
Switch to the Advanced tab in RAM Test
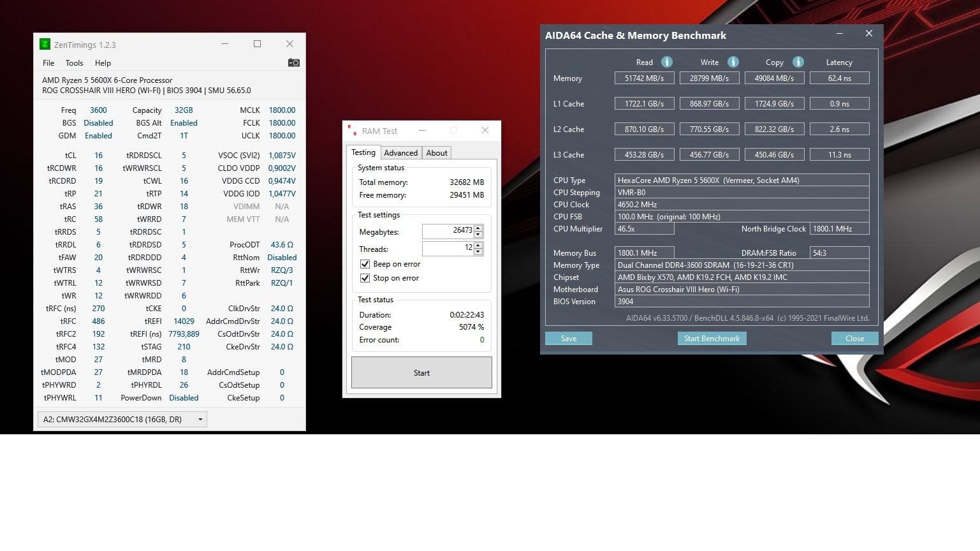(x=400, y=153)
